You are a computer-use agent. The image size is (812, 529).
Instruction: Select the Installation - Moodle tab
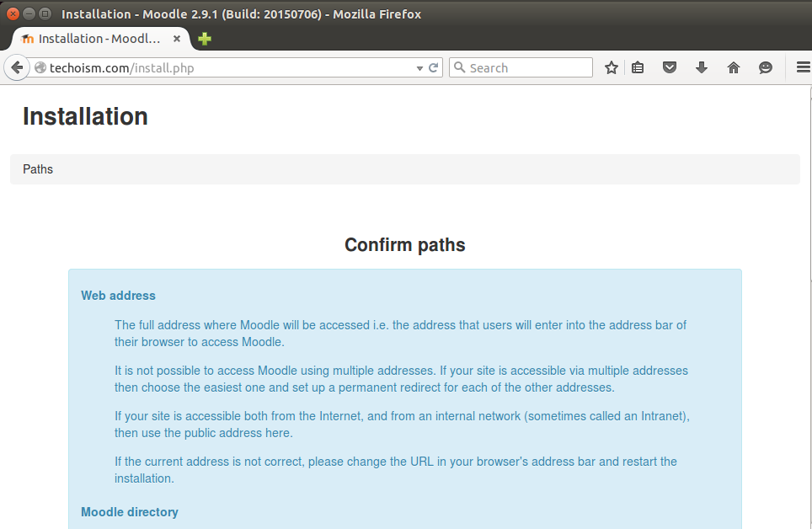coord(101,39)
